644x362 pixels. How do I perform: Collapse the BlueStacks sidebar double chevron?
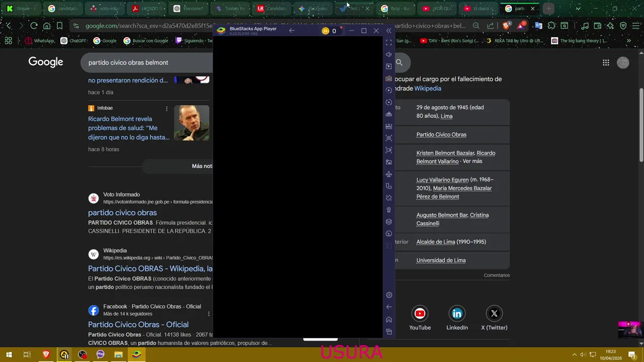tap(388, 31)
